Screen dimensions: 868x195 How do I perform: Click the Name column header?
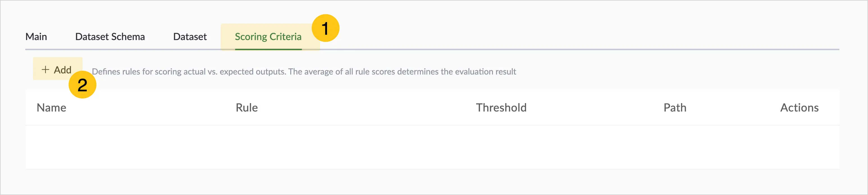(x=51, y=108)
